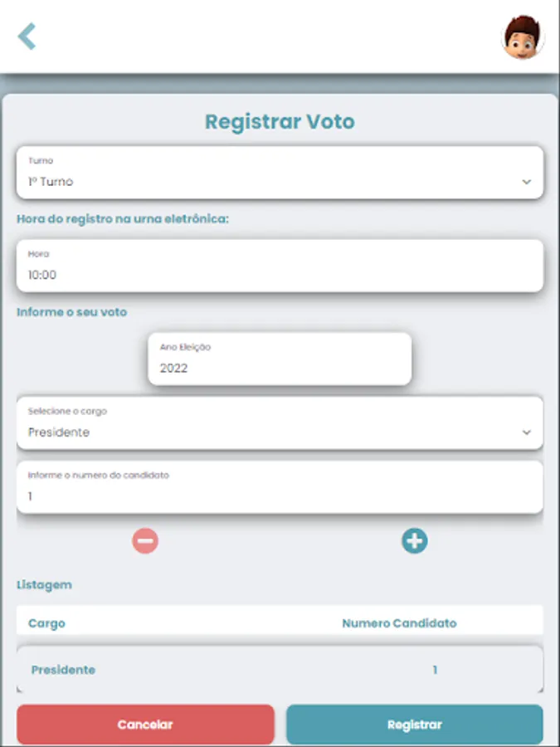Submit the vote with Registrar

pos(414,725)
